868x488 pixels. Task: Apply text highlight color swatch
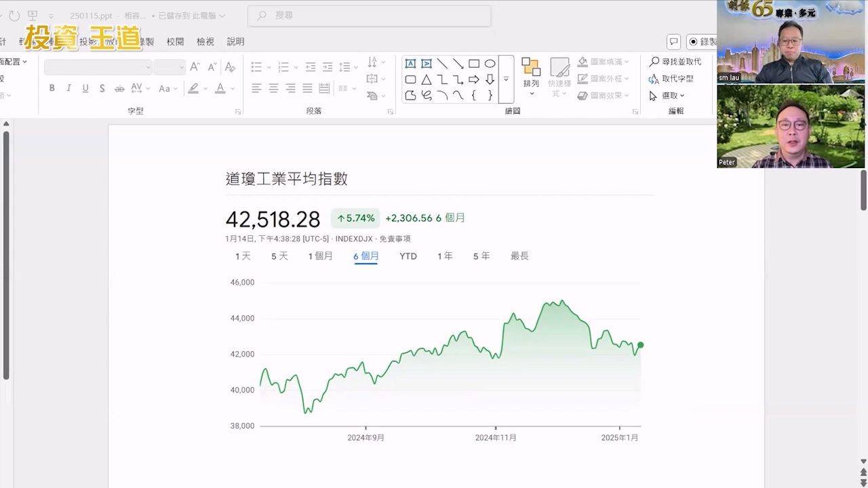pyautogui.click(x=193, y=88)
